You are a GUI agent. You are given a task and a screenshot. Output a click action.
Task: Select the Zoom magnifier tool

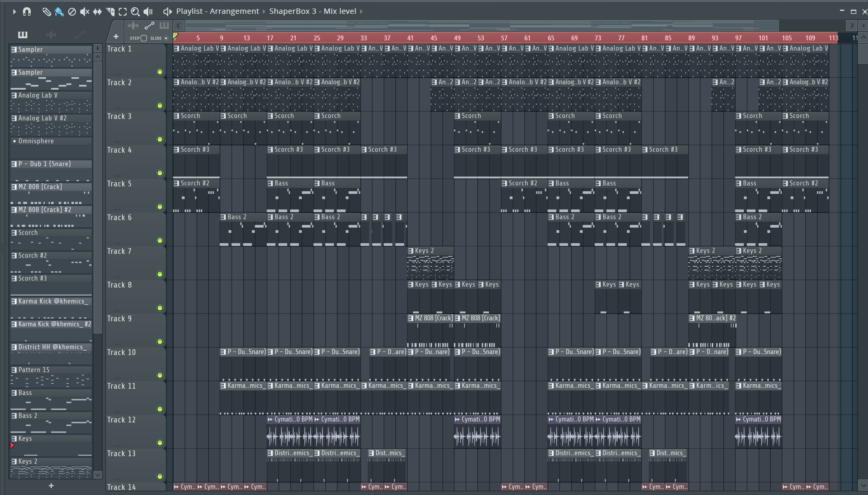click(x=135, y=11)
